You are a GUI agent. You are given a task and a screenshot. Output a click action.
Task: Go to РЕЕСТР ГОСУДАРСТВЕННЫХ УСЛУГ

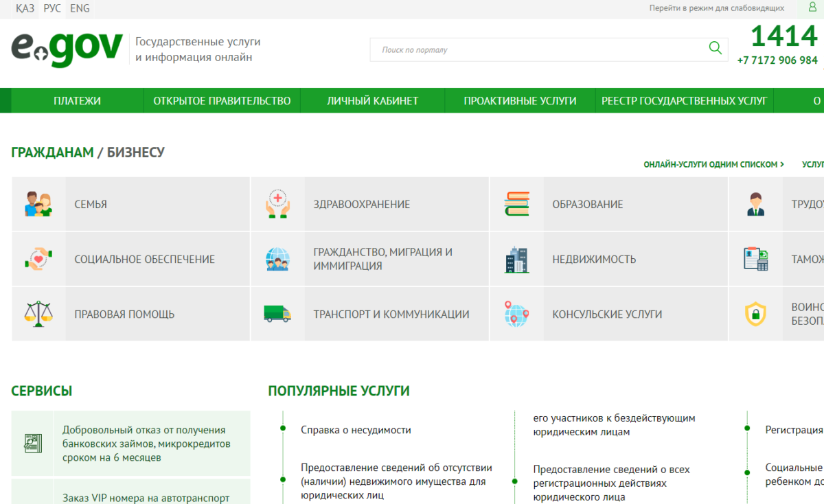coord(684,101)
